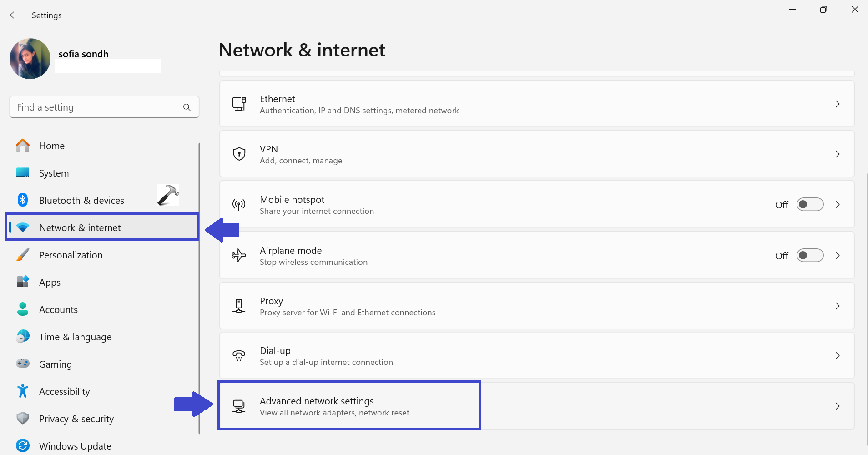Screen dimensions: 868x455
Task: Click the search magnifier icon
Action: pos(187,107)
